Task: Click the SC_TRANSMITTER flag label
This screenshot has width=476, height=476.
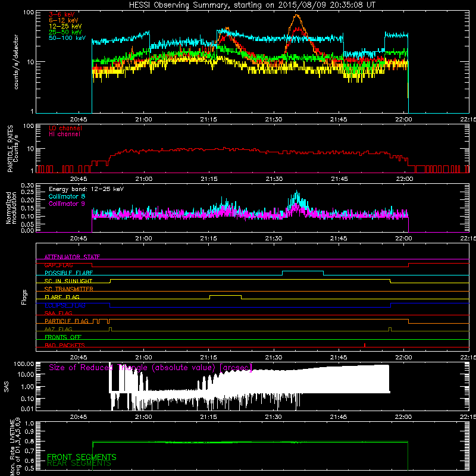Action: tap(68, 289)
